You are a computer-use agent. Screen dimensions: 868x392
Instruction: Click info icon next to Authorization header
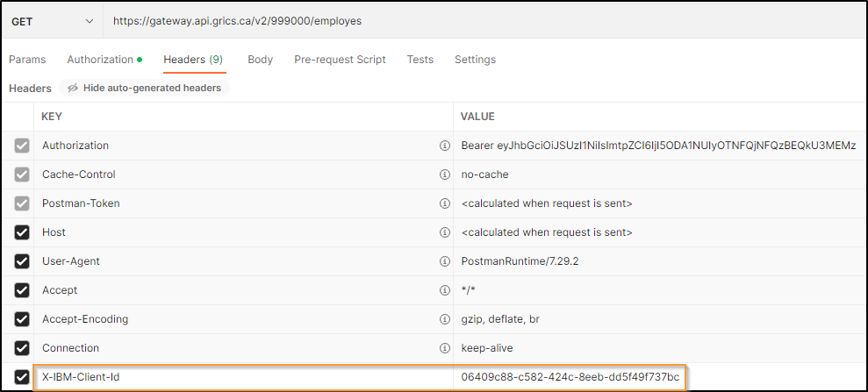point(444,146)
